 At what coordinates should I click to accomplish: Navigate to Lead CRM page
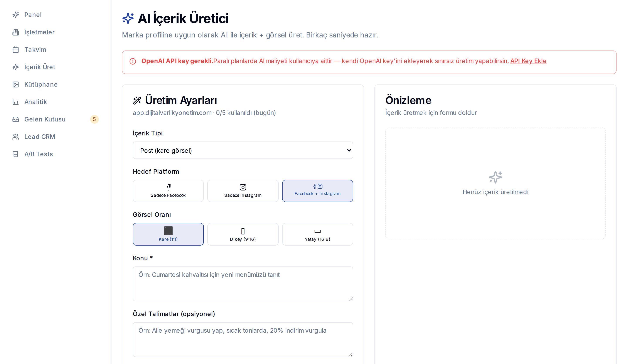click(x=55, y=136)
